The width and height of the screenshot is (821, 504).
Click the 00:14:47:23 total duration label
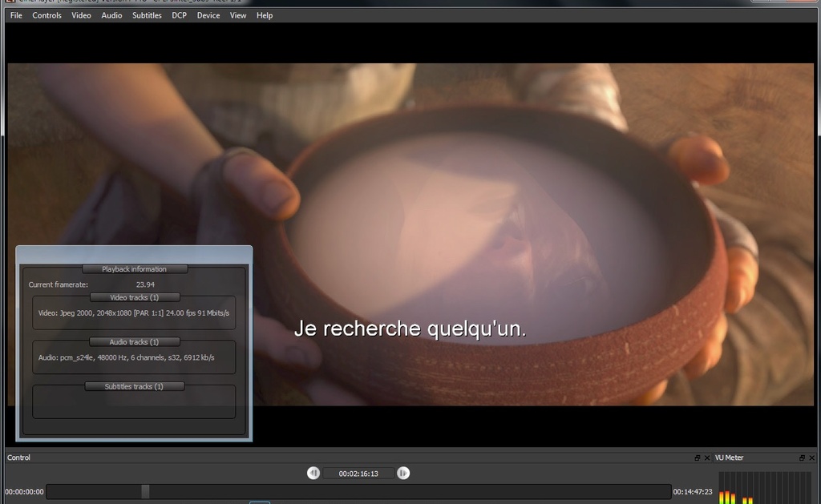[692, 492]
